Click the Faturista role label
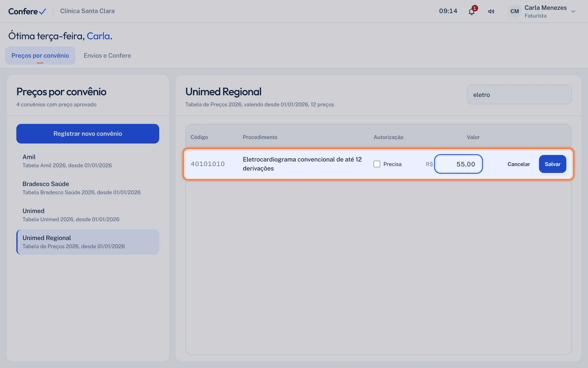The image size is (588, 368). (x=535, y=16)
